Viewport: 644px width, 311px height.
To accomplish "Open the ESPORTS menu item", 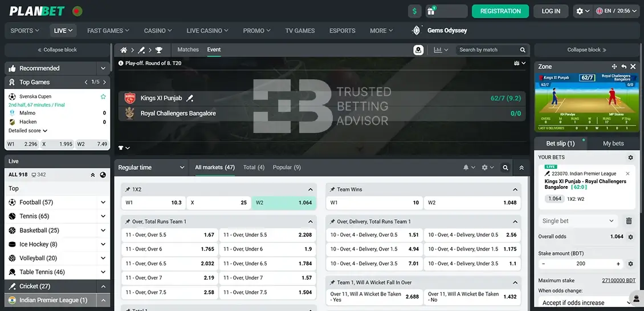I will (342, 30).
